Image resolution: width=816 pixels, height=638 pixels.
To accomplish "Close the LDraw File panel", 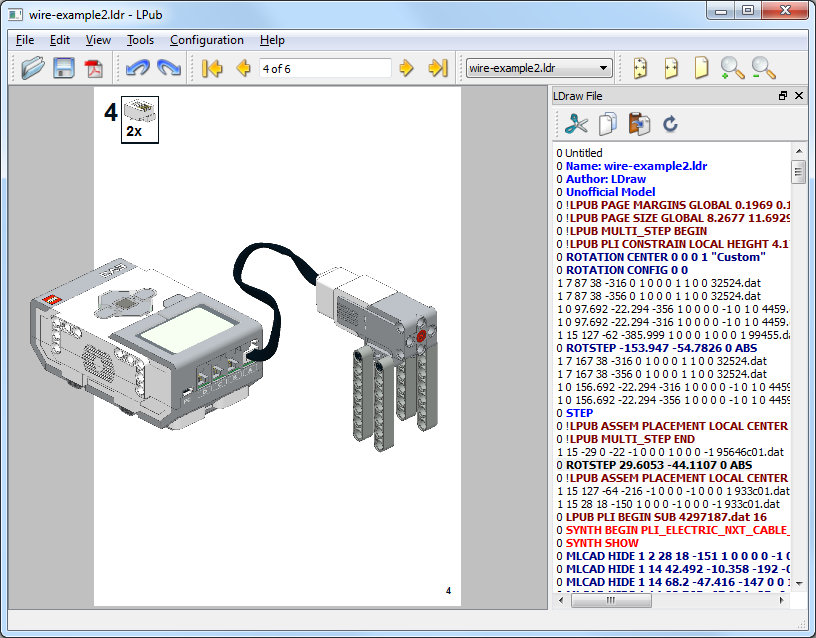I will (799, 96).
